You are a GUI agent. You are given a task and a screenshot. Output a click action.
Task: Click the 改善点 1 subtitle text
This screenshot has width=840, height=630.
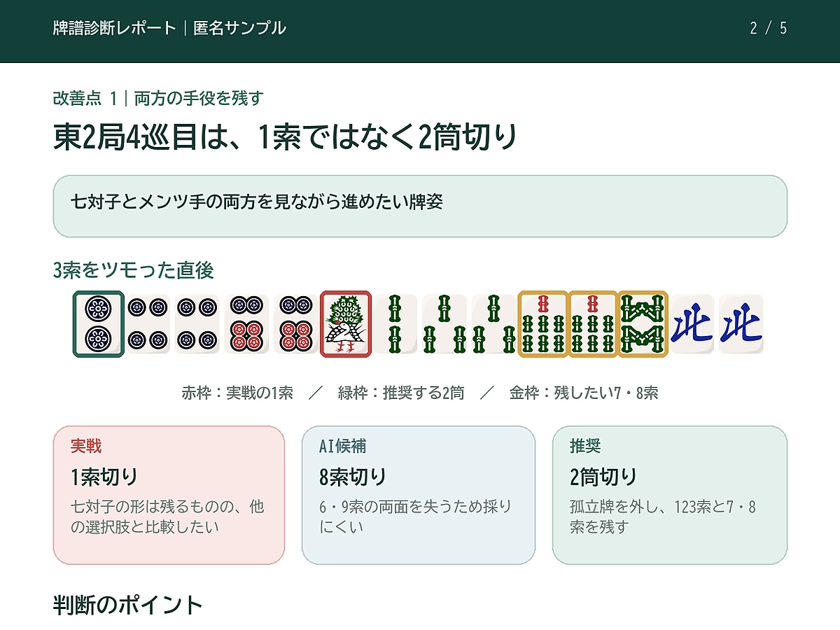point(158,98)
